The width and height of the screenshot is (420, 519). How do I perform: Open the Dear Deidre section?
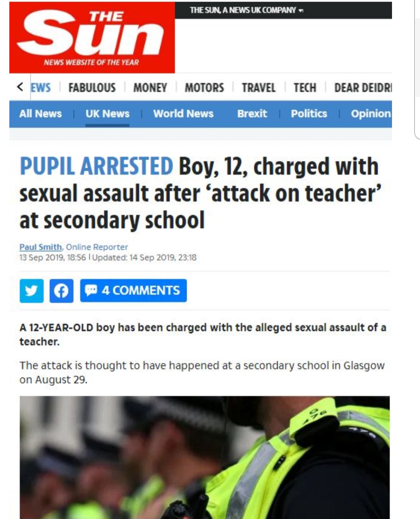[363, 87]
